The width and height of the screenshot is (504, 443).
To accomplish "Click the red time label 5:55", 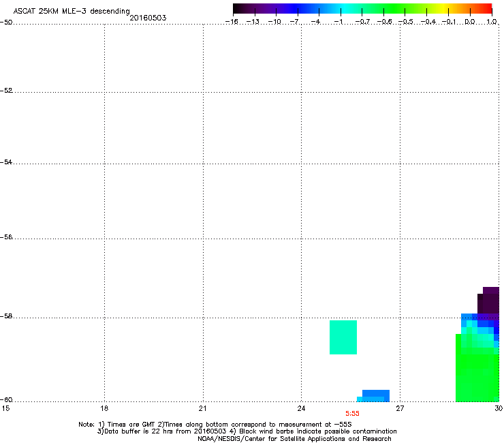I will pyautogui.click(x=352, y=414).
